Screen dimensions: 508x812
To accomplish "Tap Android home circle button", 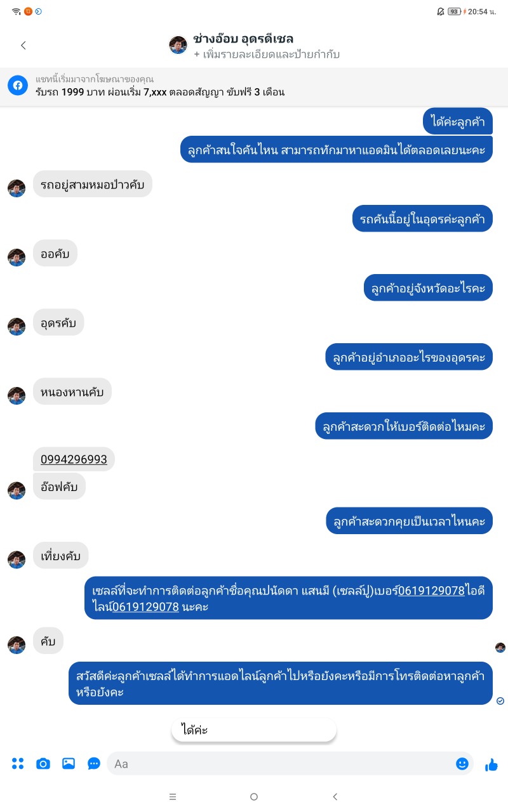I will tap(254, 797).
